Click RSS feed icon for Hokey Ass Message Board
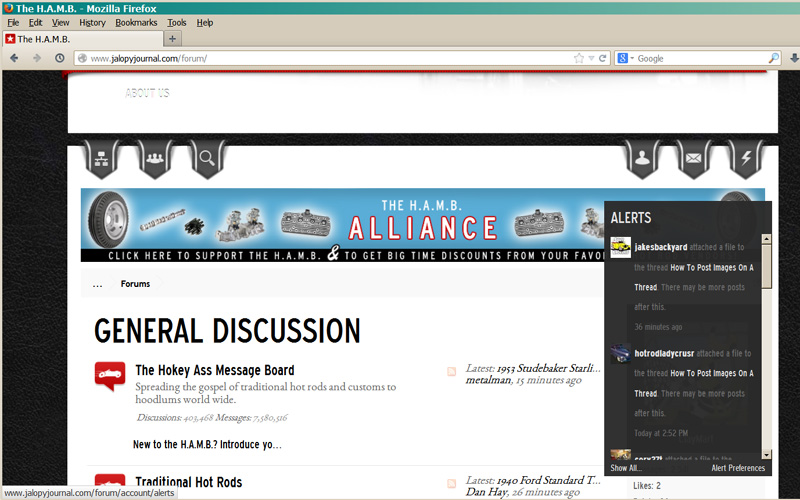The height and width of the screenshot is (500, 800). [x=452, y=371]
